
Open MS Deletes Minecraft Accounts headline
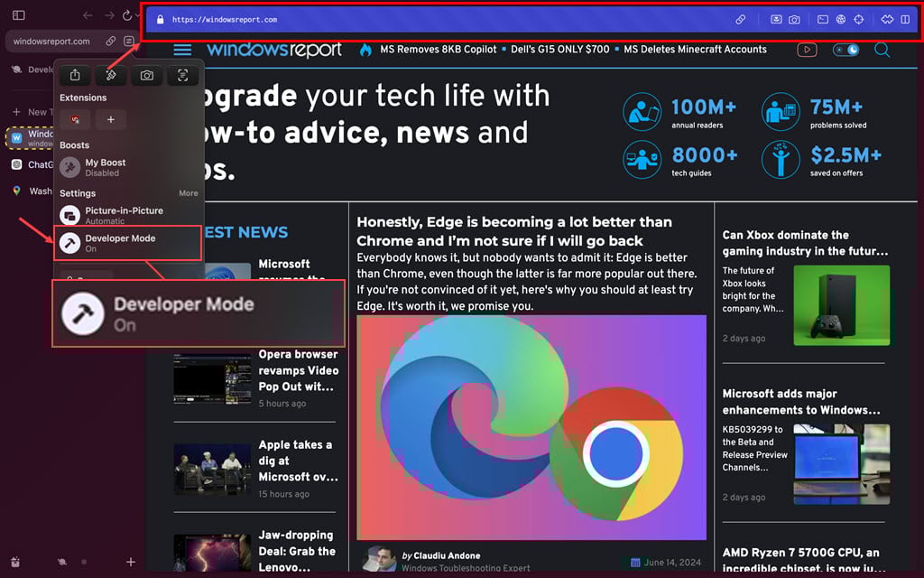pyautogui.click(x=696, y=50)
